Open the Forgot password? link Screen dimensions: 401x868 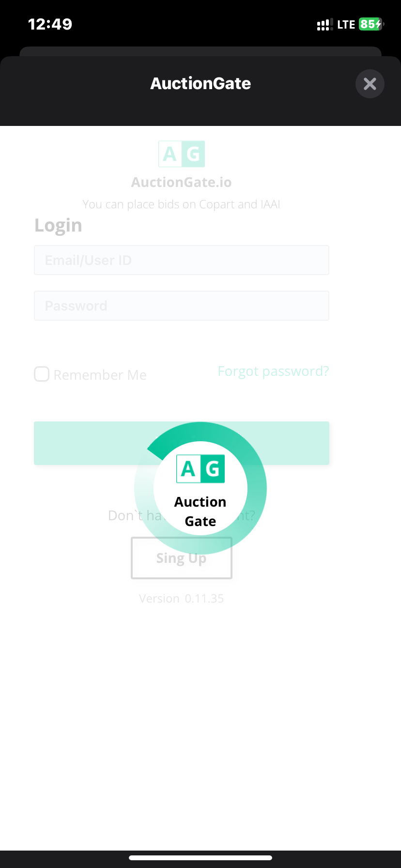point(273,372)
